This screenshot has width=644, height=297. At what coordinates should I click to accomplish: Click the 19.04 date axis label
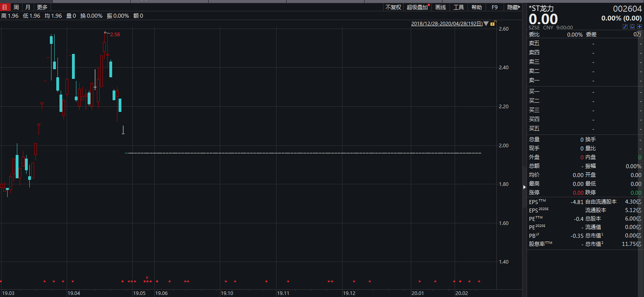coord(74,293)
